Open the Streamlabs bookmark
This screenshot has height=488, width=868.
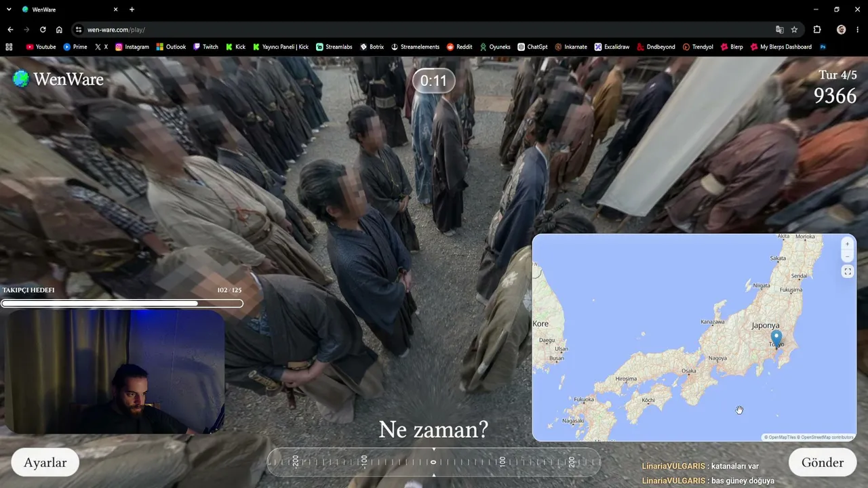334,47
